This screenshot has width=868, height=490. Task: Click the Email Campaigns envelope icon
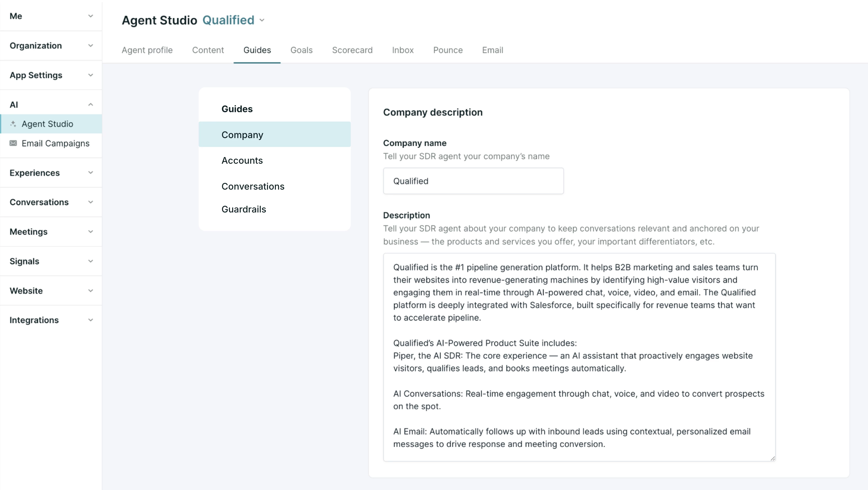(x=13, y=144)
